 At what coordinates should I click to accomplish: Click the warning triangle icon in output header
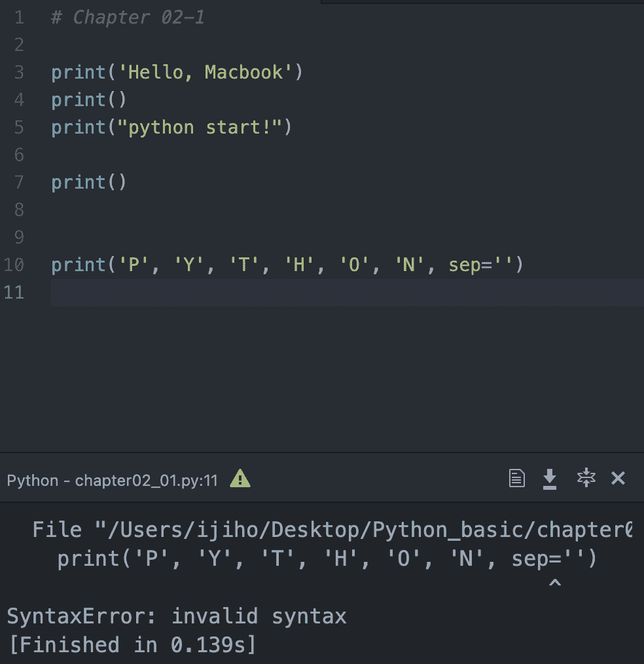240,479
